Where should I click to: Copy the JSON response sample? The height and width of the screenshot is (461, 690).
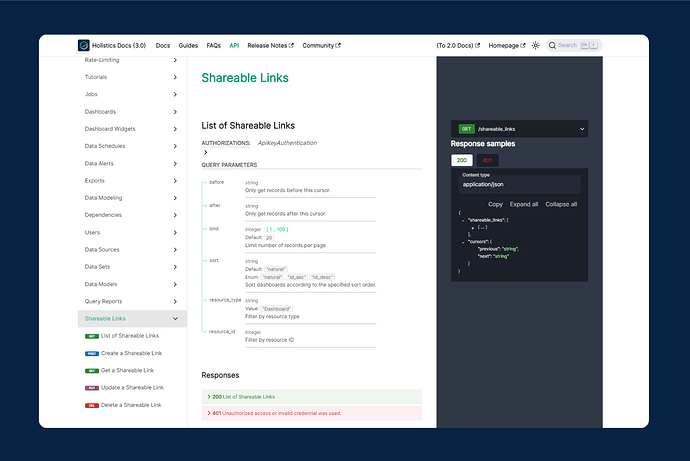[495, 204]
